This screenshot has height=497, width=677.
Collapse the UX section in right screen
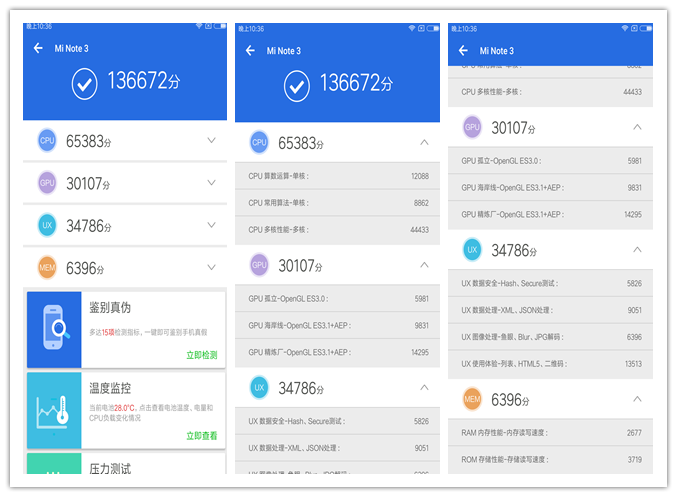[x=637, y=250]
